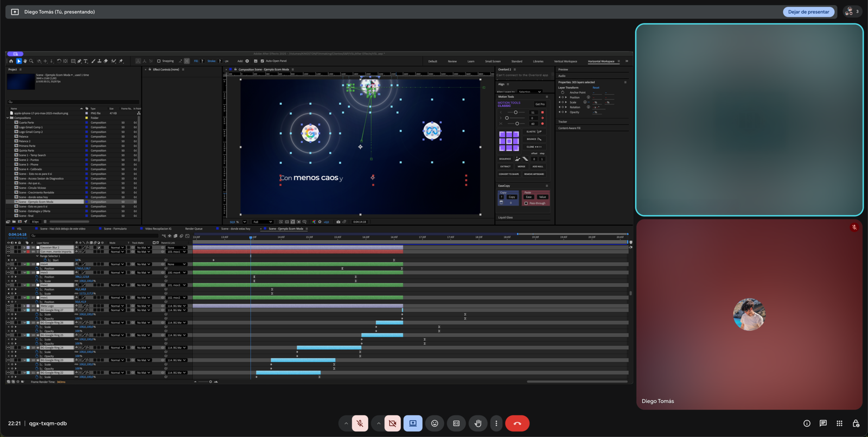Image resolution: width=868 pixels, height=437 pixels.
Task: Toggle the Pass-through checkbox in EaseCopy
Action: [x=526, y=203]
